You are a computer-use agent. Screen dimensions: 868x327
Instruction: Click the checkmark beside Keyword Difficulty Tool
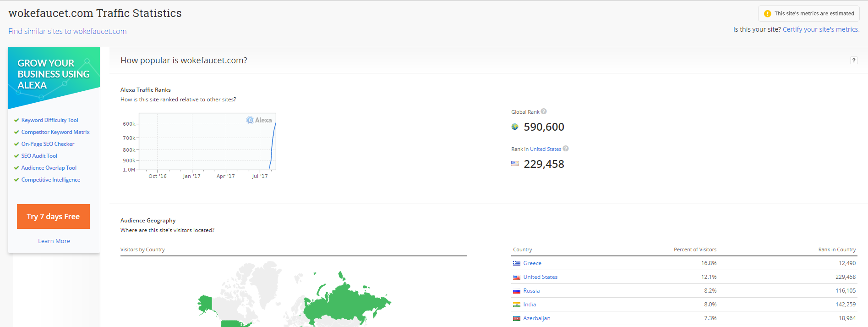[16, 120]
